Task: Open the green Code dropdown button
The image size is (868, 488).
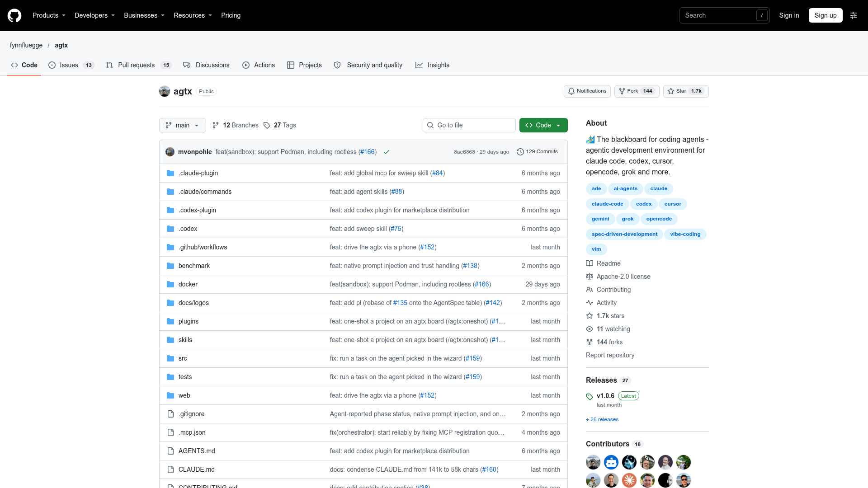Action: (543, 125)
